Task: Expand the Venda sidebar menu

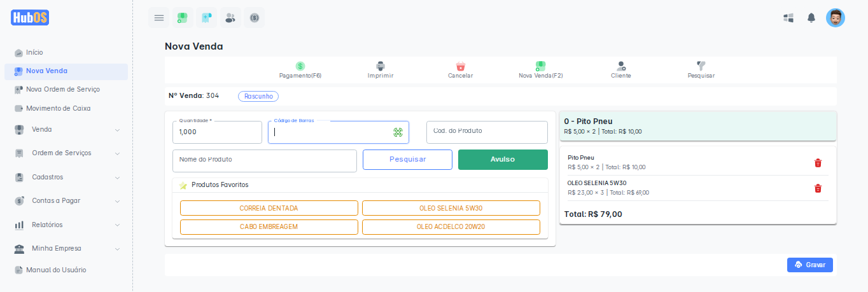Action: 66,130
